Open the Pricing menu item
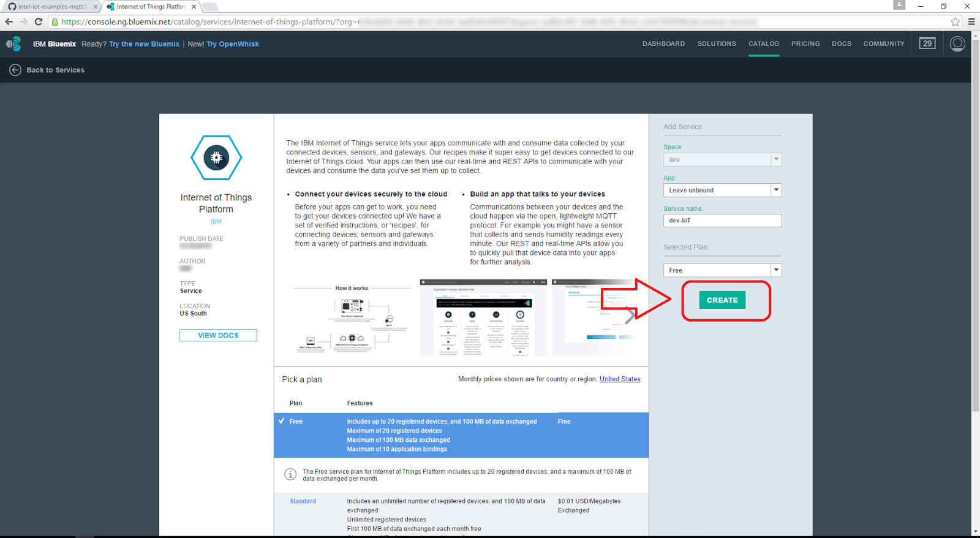 (x=805, y=44)
